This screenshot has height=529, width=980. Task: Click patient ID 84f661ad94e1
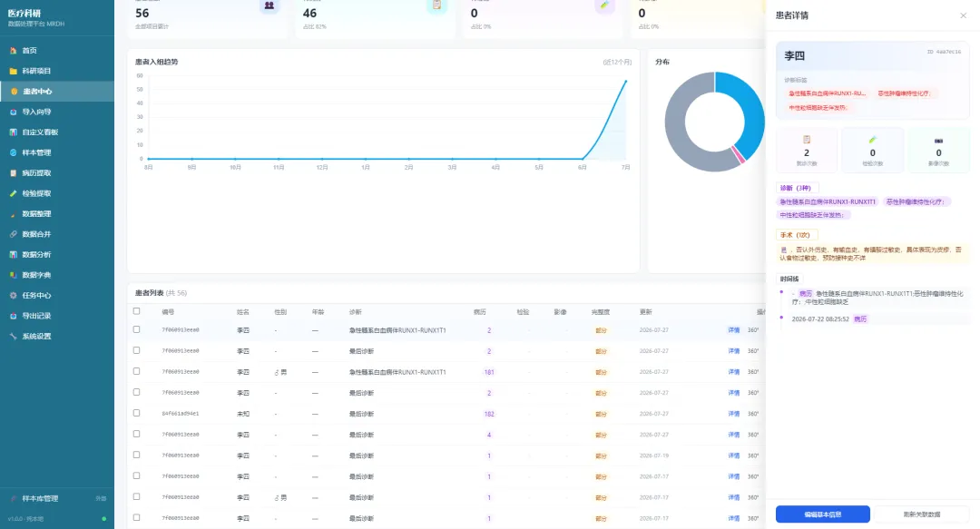tap(181, 414)
